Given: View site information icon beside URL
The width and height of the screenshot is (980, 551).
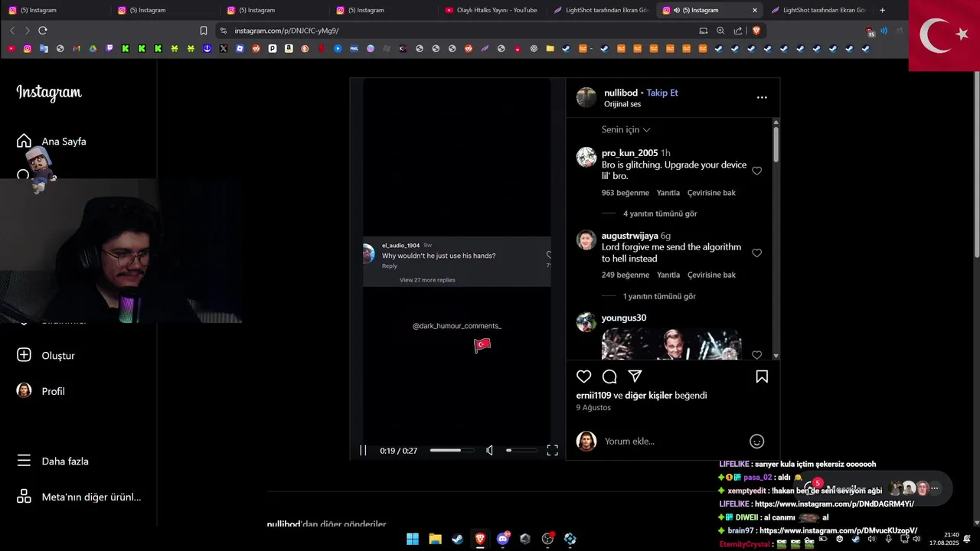Looking at the screenshot, I should (223, 31).
